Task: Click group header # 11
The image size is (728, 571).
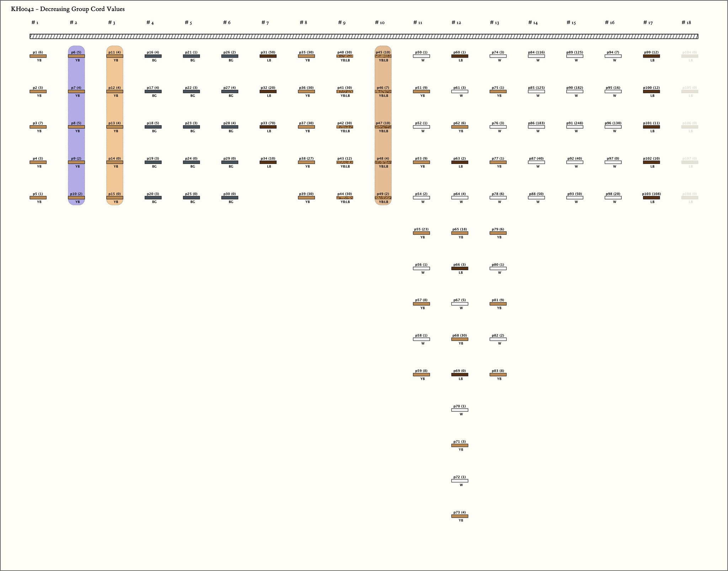Action: click(417, 23)
